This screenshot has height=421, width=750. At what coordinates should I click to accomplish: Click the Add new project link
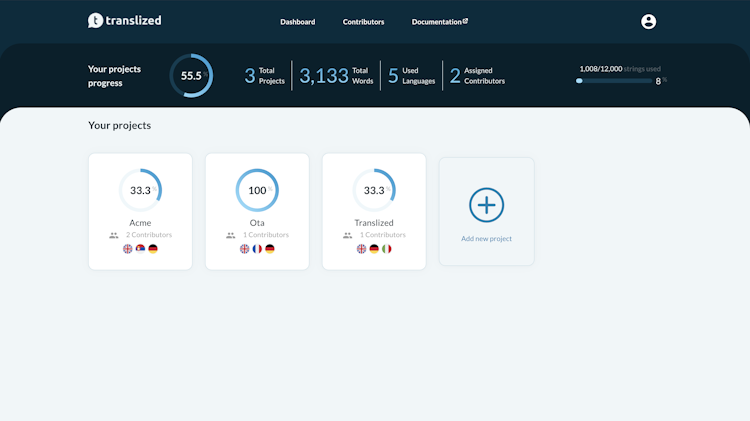pyautogui.click(x=486, y=239)
